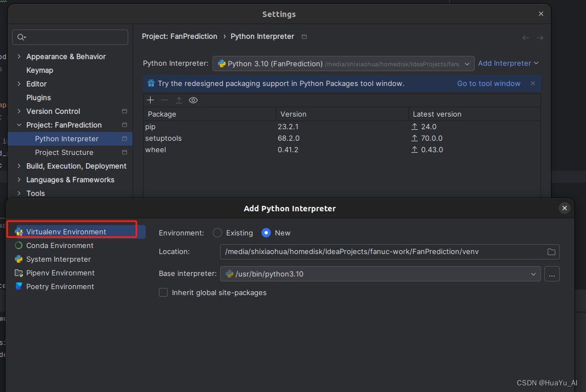Click project-level icon beside Project: FanPrediction
586x392 pixels.
point(124,125)
